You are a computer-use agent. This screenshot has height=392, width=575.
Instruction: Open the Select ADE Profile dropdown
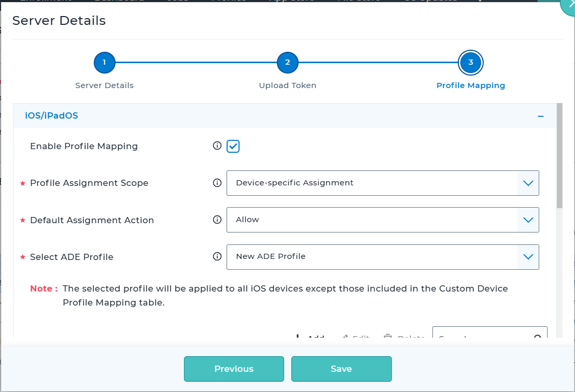tap(383, 257)
